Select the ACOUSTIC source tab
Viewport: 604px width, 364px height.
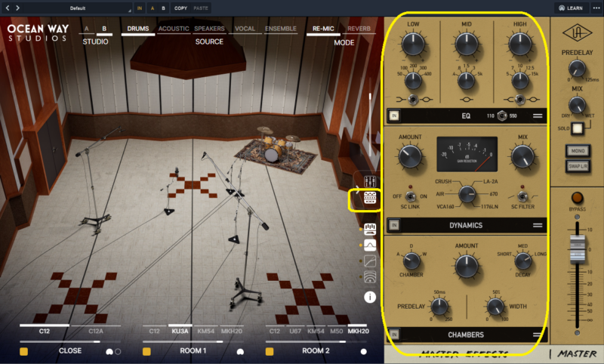174,29
